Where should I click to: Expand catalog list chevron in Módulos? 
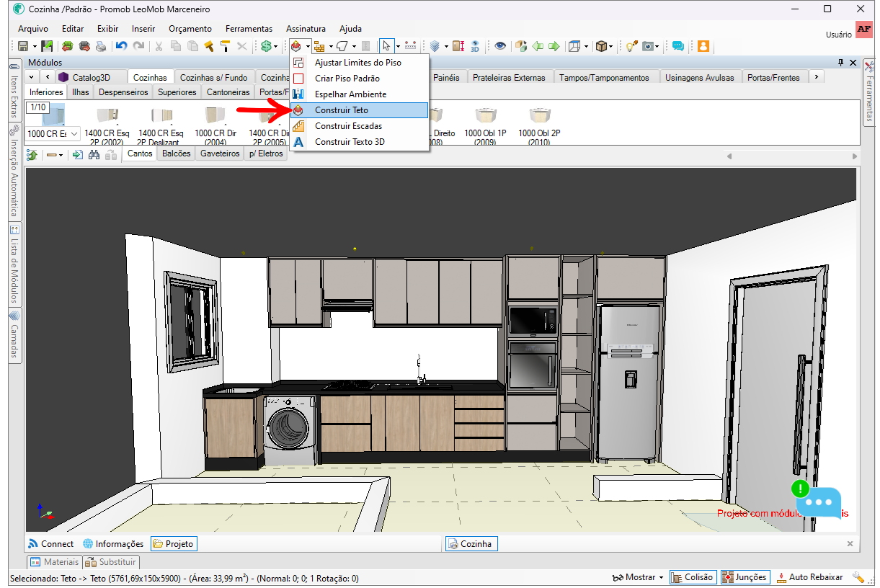tap(32, 77)
